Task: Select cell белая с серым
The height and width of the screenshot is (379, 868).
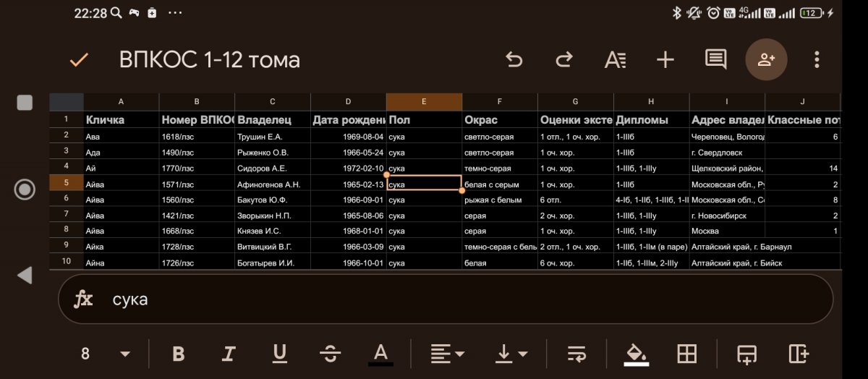Action: tap(500, 184)
